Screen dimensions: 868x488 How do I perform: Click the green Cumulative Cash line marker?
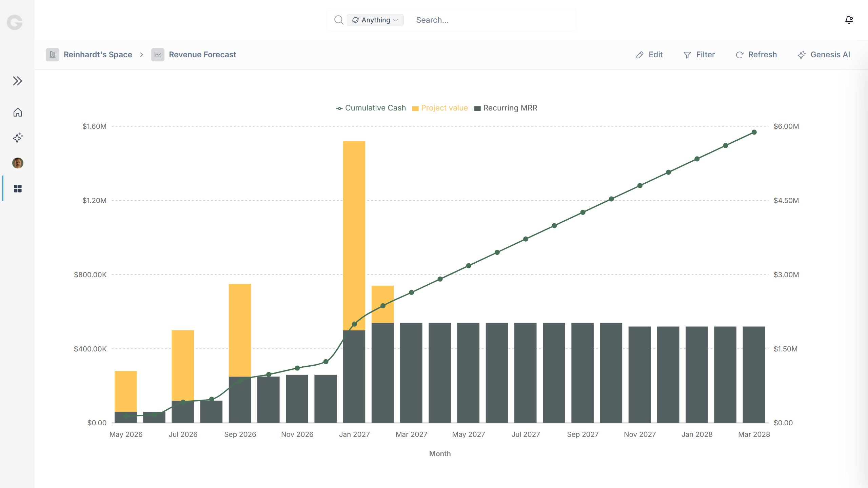(x=339, y=108)
